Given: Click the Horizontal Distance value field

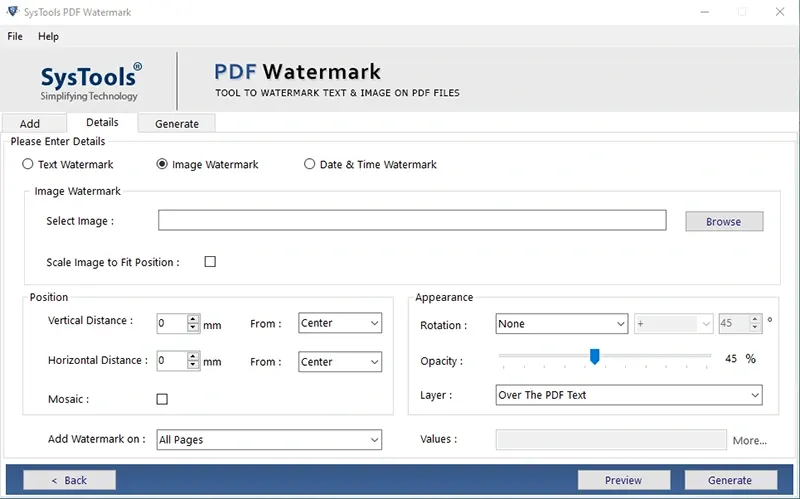Looking at the screenshot, I should point(172,361).
